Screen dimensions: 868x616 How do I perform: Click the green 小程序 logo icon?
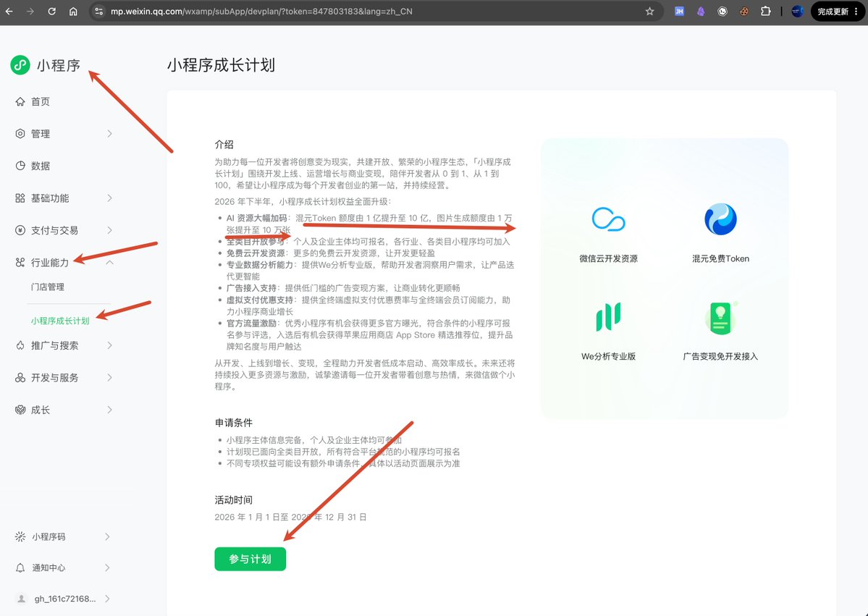[x=20, y=64]
